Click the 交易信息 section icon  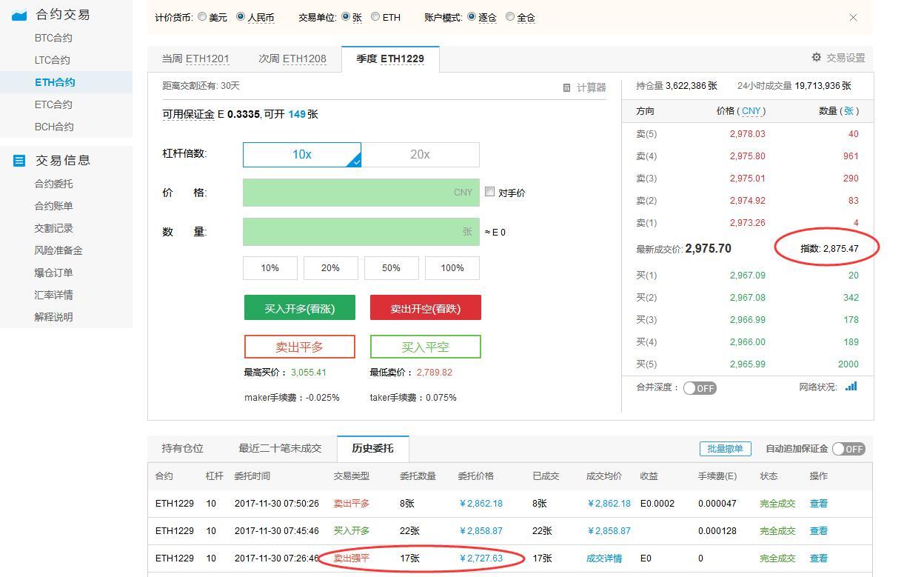pos(20,160)
